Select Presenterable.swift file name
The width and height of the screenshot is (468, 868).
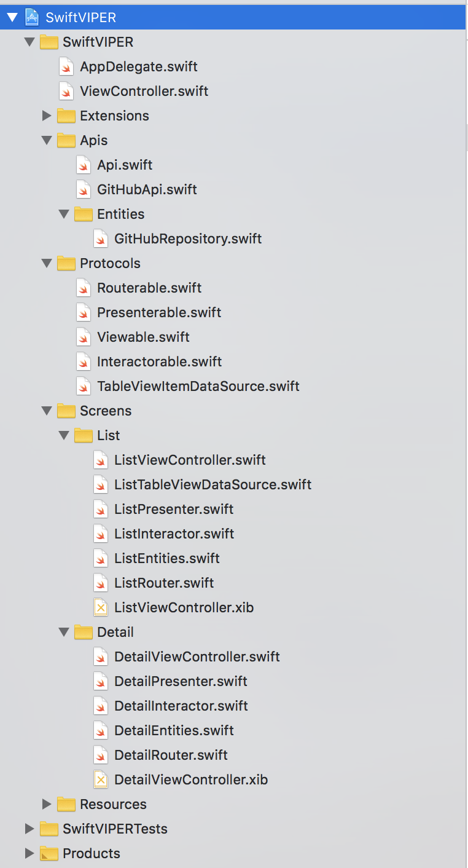[x=159, y=312]
